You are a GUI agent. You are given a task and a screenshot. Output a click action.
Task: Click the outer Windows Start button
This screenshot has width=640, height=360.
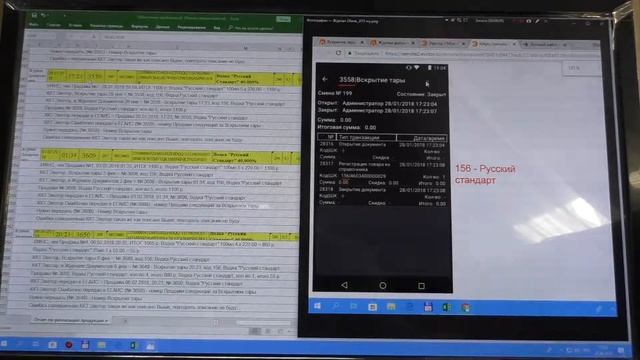pyautogui.click(x=4, y=344)
